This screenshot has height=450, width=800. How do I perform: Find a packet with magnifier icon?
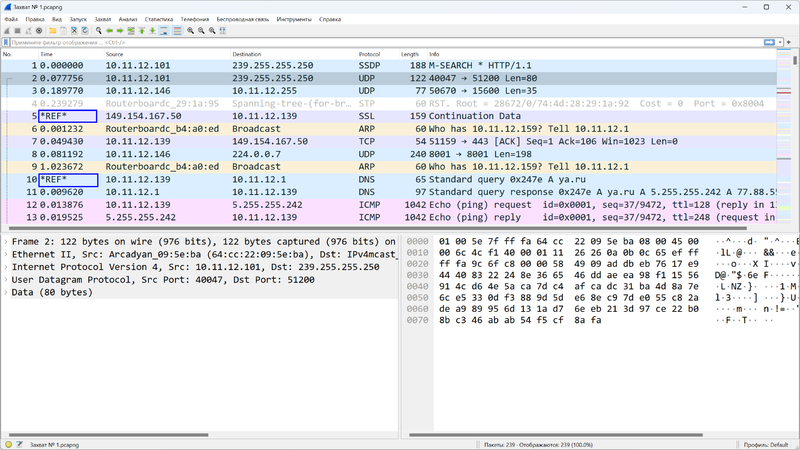(98, 31)
